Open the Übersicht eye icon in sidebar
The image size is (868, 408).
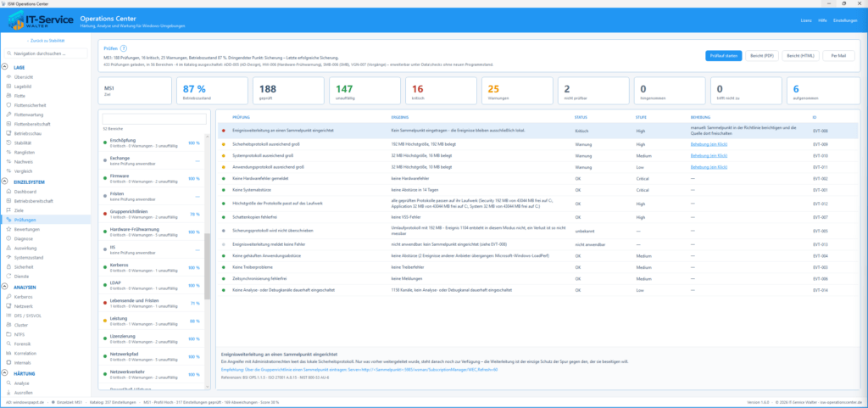8,77
